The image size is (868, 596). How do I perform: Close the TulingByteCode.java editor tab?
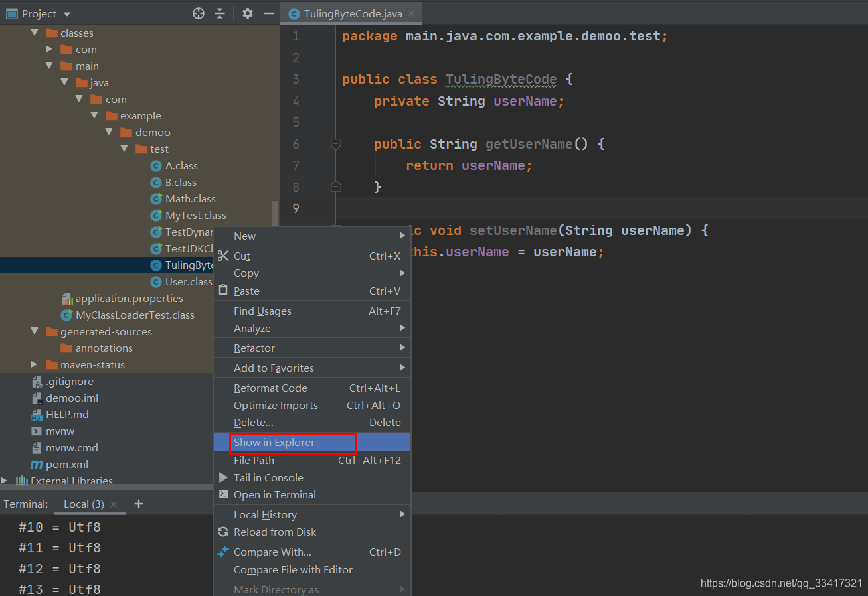click(x=412, y=13)
